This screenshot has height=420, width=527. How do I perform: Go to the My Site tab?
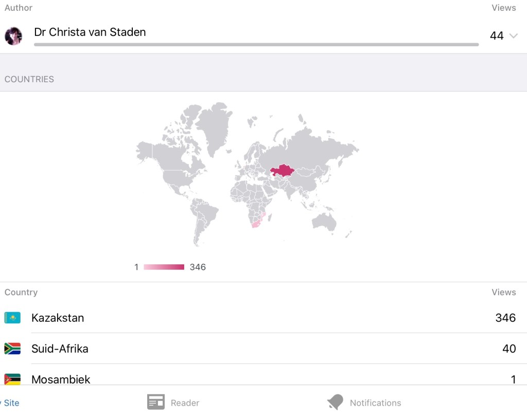[x=10, y=403]
